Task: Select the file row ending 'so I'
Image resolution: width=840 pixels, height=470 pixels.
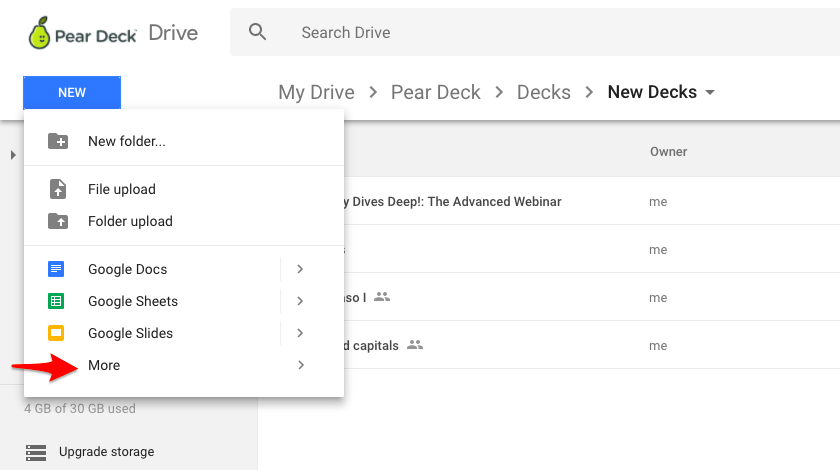Action: (x=592, y=297)
